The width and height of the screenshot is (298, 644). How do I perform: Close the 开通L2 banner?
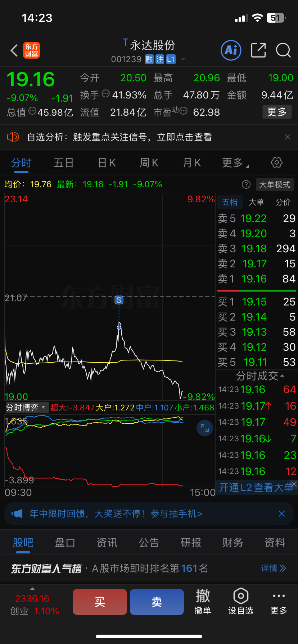[x=294, y=484]
